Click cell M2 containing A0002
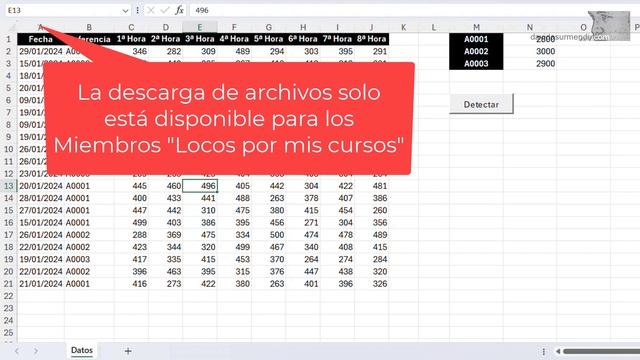This screenshot has width=640, height=360. [476, 51]
